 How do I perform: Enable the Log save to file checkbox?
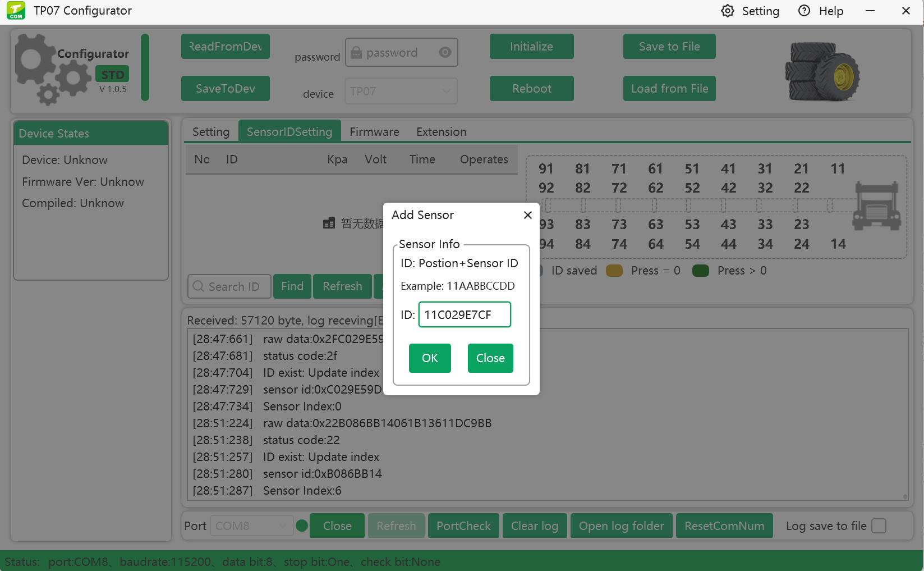[x=878, y=526]
